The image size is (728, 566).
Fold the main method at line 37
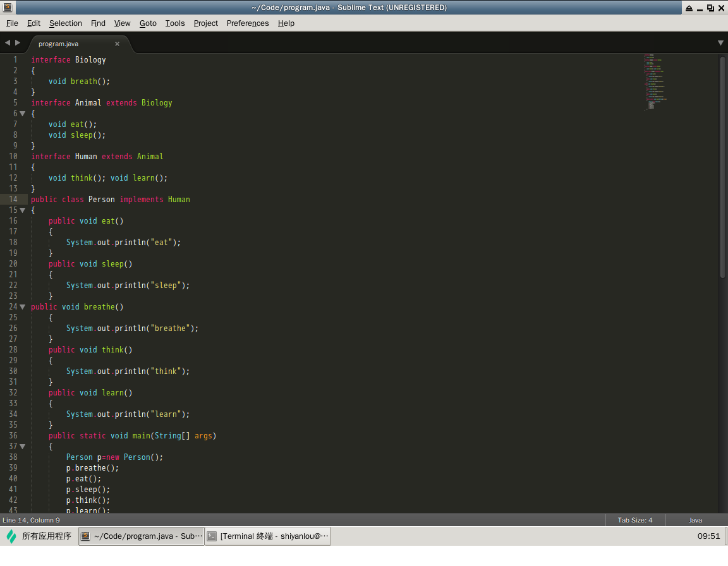23,447
